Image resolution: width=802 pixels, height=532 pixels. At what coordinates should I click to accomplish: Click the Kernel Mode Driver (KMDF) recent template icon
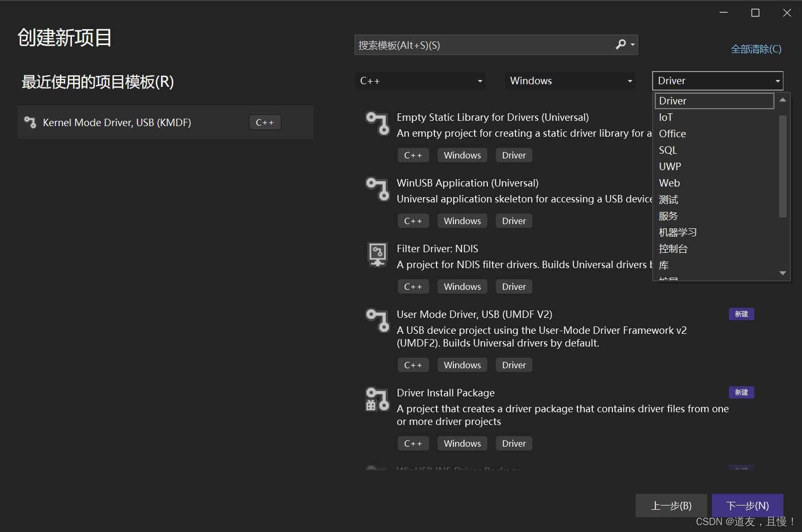pyautogui.click(x=30, y=122)
